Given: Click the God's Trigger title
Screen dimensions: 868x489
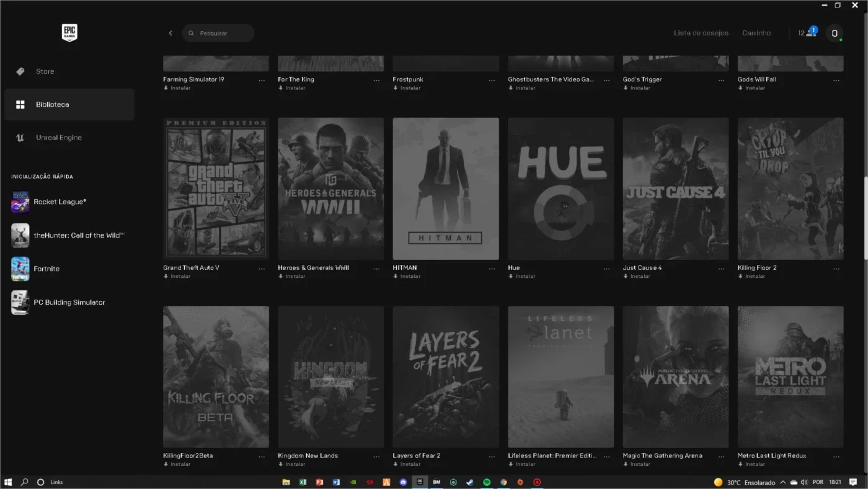Looking at the screenshot, I should coord(642,79).
